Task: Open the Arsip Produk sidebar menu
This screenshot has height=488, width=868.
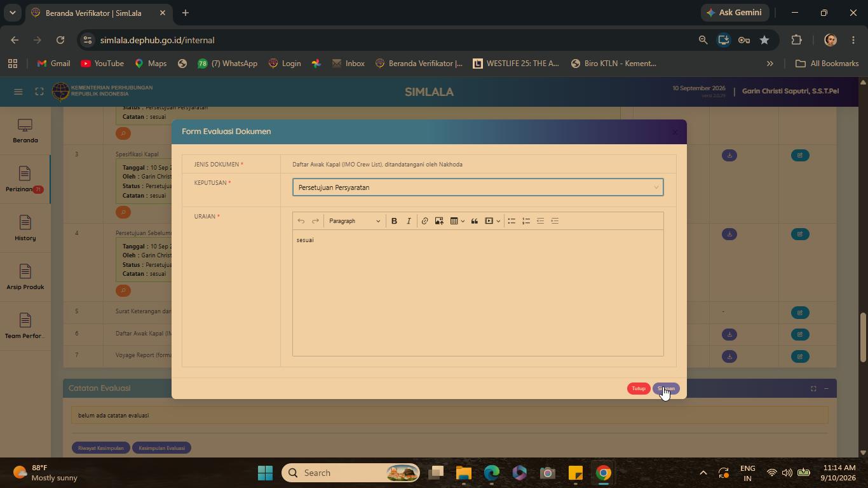Action: pos(25,277)
